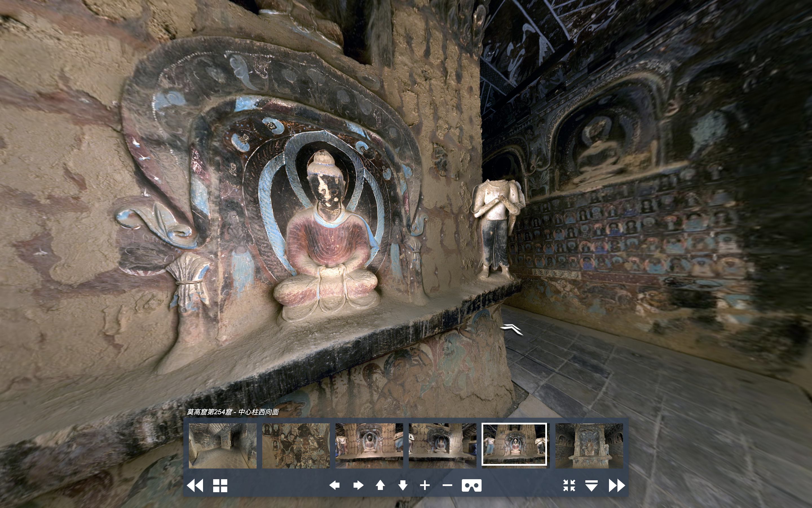Pan the view left with the arrow
Screen dimensions: 812x508
(x=335, y=485)
